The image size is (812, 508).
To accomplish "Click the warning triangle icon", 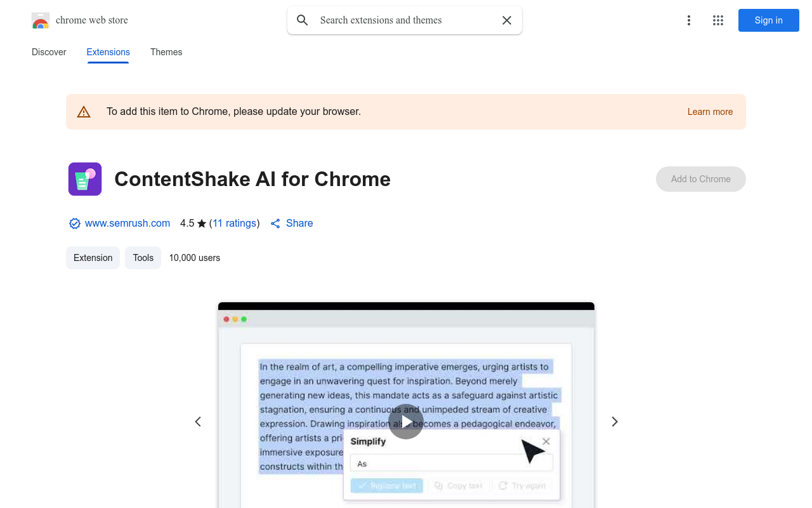I will click(84, 112).
